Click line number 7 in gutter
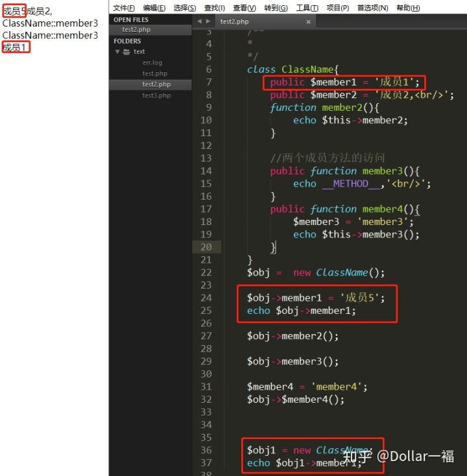The image size is (467, 476). (209, 82)
